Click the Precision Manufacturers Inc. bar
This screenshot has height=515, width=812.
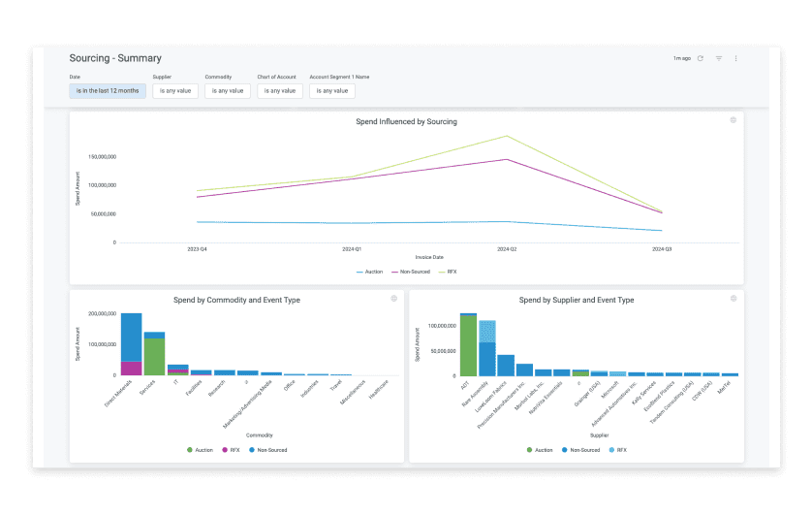(x=524, y=370)
